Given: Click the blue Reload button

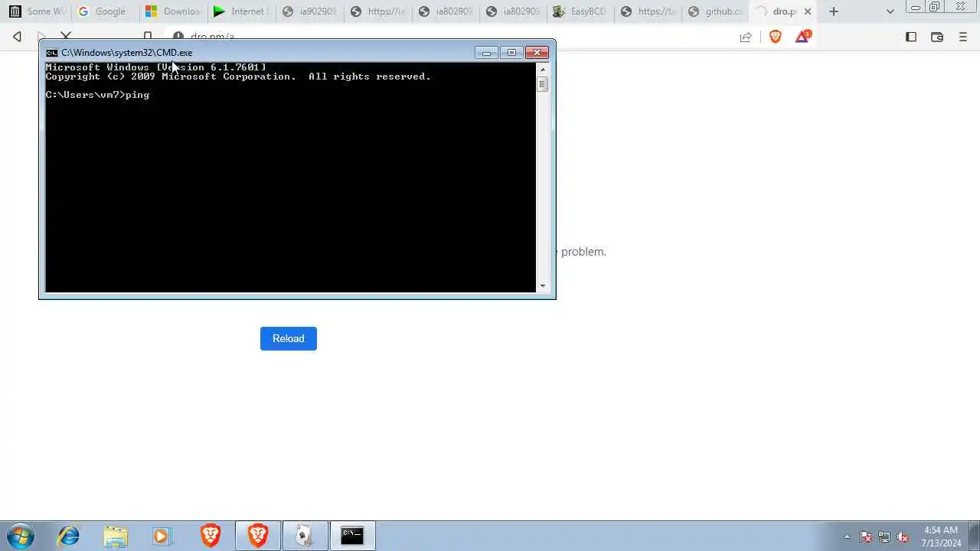Looking at the screenshot, I should pos(289,338).
